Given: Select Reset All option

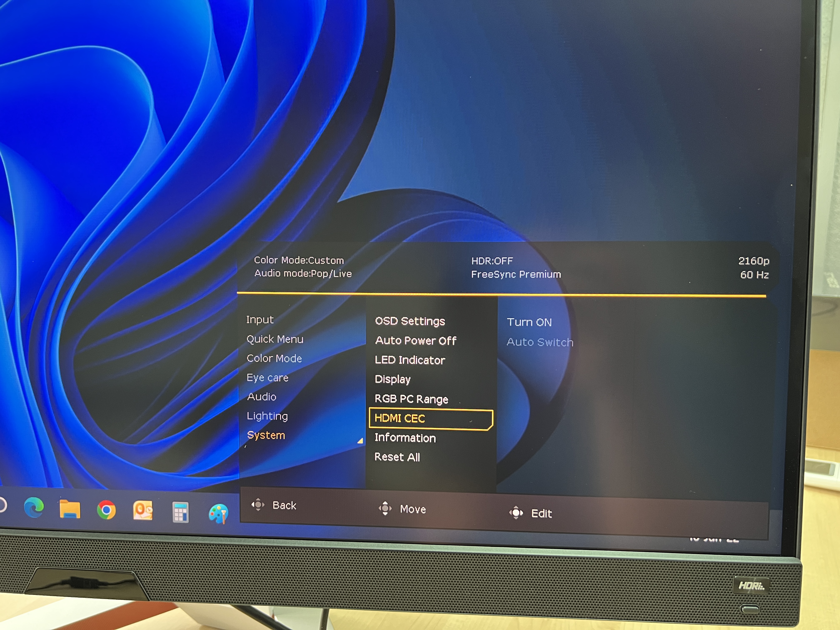Looking at the screenshot, I should (x=397, y=457).
